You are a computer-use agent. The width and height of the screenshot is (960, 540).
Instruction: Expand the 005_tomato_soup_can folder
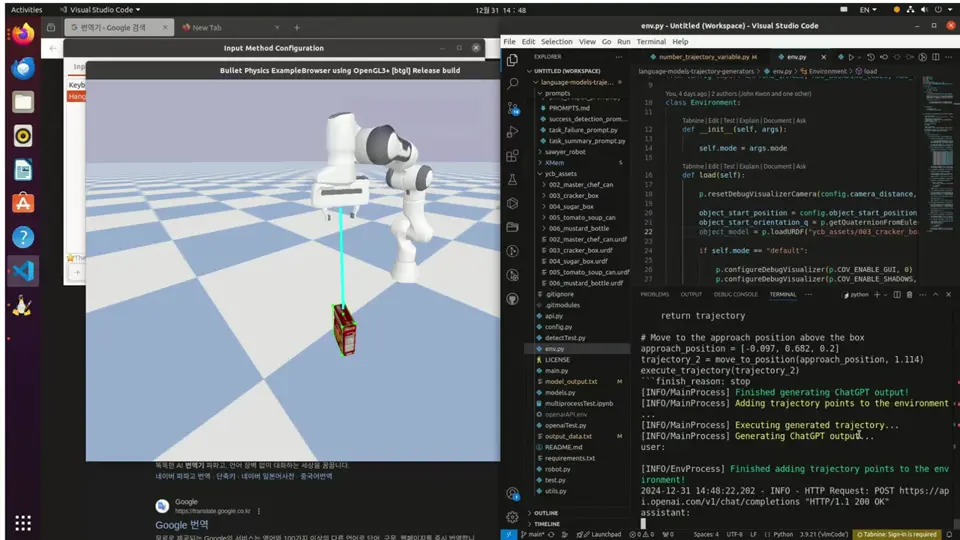[x=582, y=217]
